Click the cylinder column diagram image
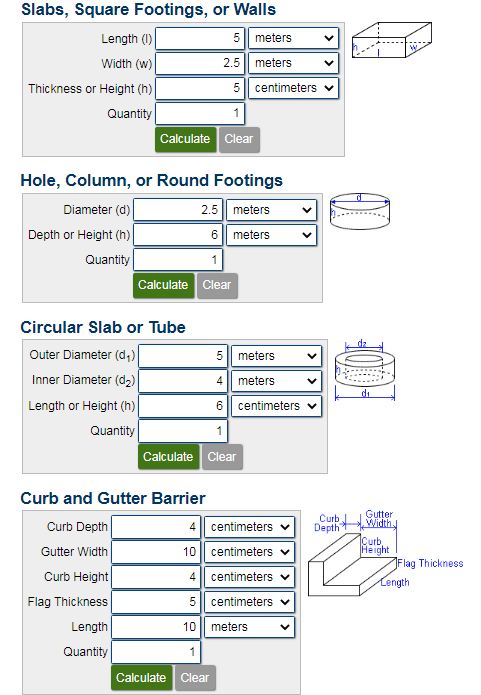481x695 pixels. 360,211
